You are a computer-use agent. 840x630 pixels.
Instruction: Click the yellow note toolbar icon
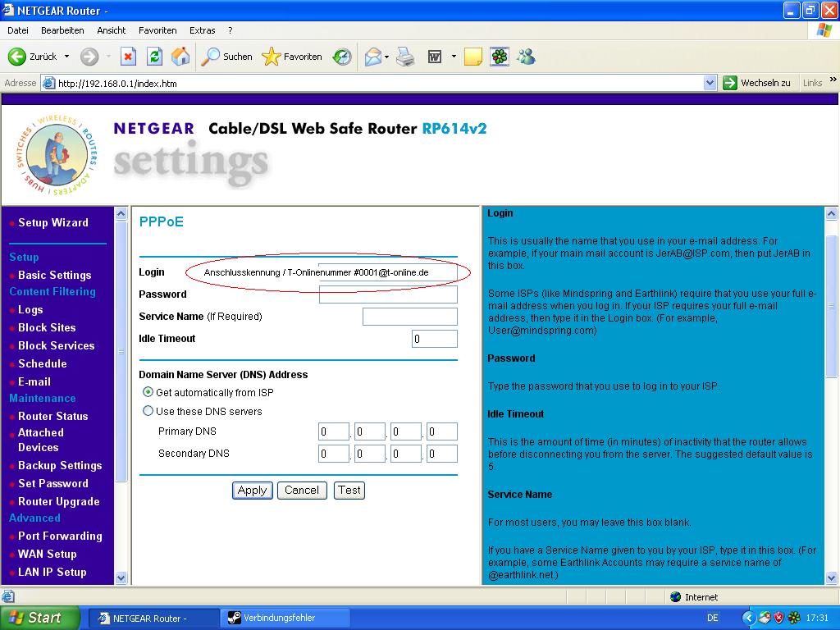473,57
